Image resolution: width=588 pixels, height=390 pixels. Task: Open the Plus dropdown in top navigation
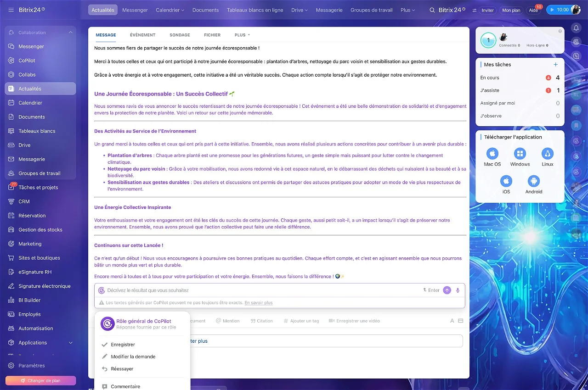(407, 10)
